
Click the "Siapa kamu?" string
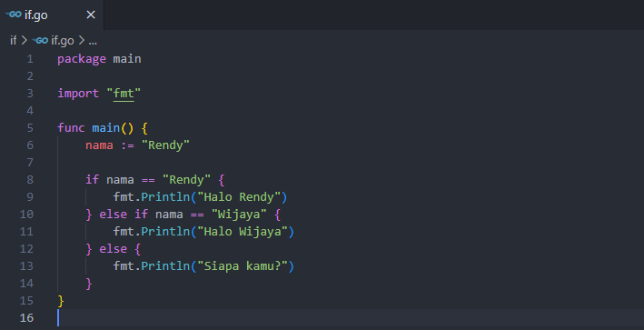pyautogui.click(x=243, y=265)
